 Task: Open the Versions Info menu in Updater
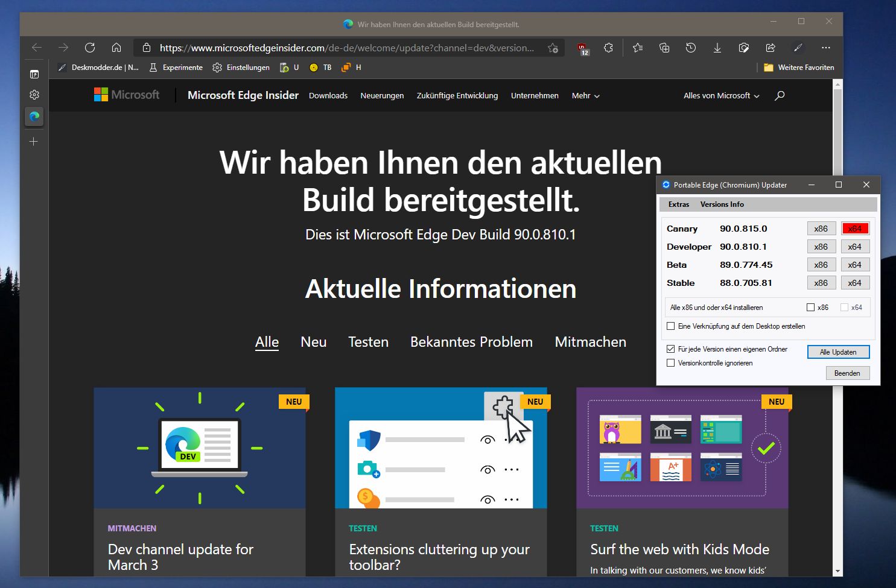(722, 204)
